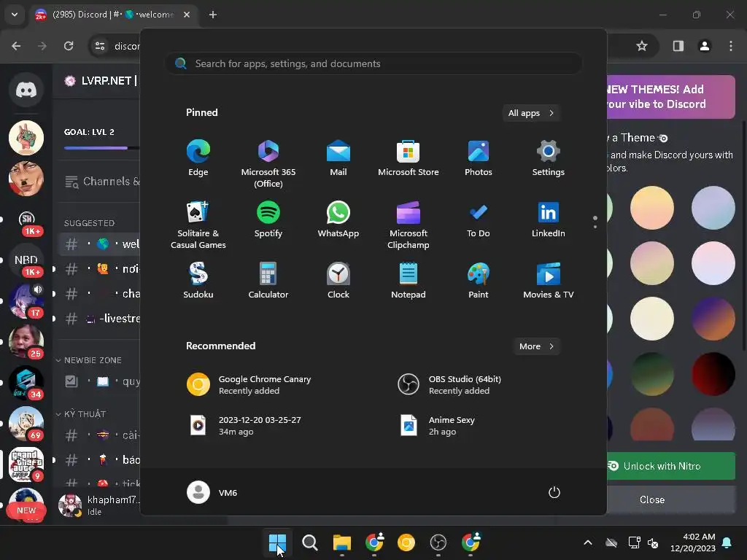The height and width of the screenshot is (560, 747).
Task: Focus the Start menu search box
Action: 373,63
